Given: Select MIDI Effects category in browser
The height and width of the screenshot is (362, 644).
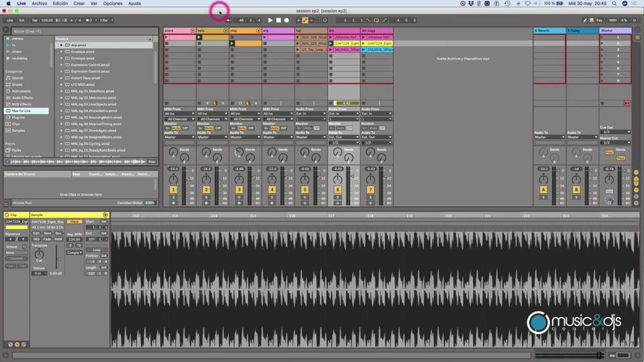Looking at the screenshot, I should (x=21, y=105).
